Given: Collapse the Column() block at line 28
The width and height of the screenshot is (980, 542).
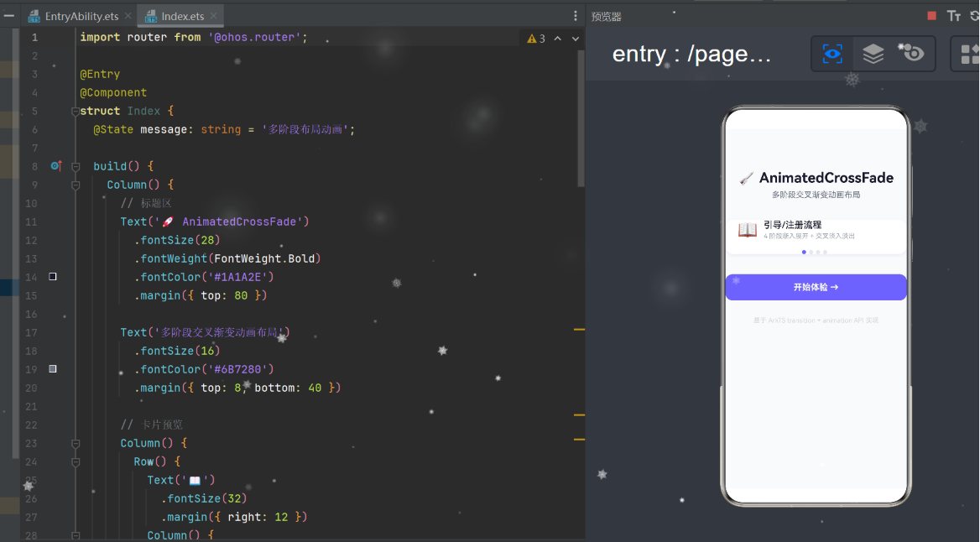Looking at the screenshot, I should click(76, 536).
